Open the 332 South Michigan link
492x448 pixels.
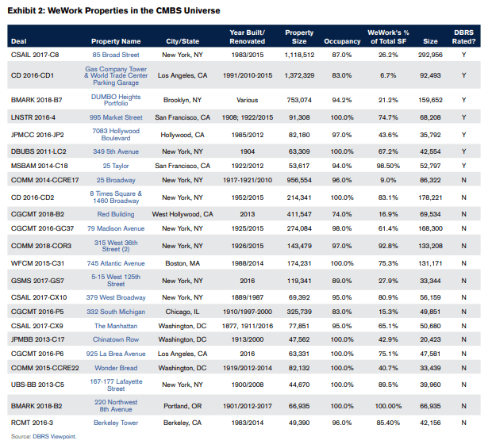click(116, 312)
